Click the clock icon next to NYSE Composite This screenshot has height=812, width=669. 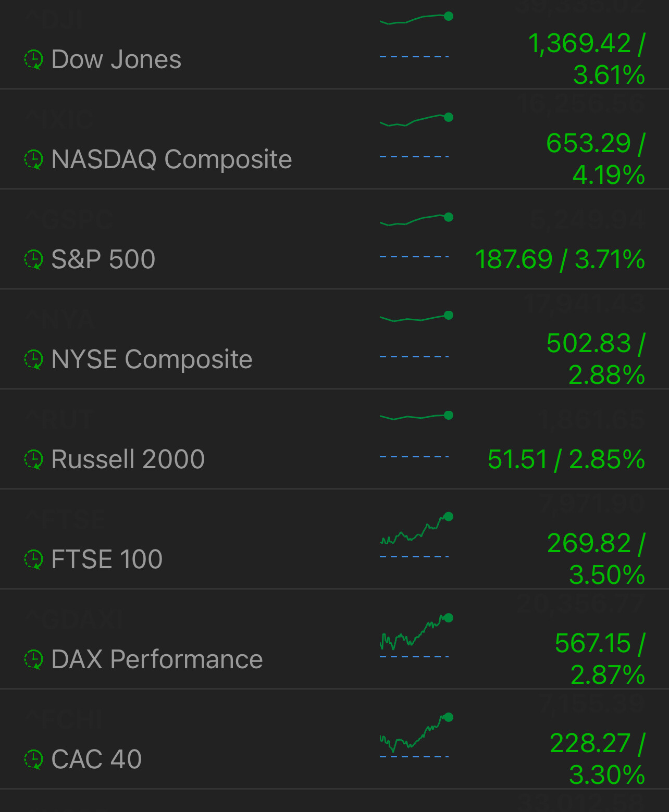pos(34,359)
